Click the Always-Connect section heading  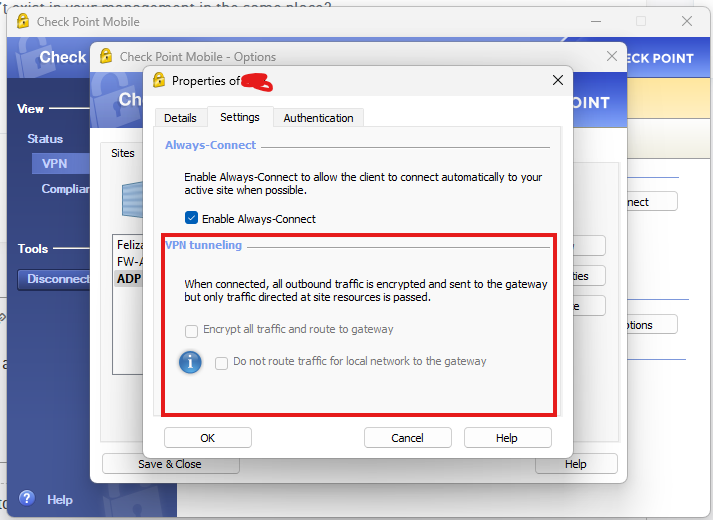click(210, 145)
